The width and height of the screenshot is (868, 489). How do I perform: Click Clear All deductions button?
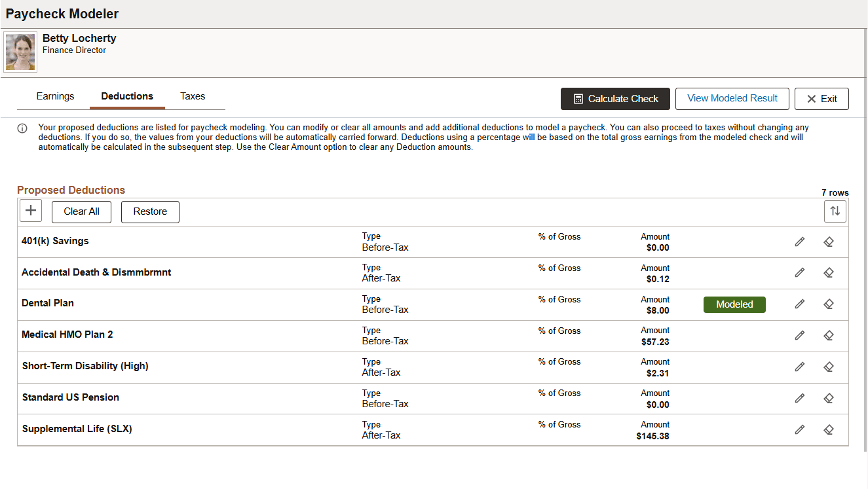pyautogui.click(x=81, y=211)
